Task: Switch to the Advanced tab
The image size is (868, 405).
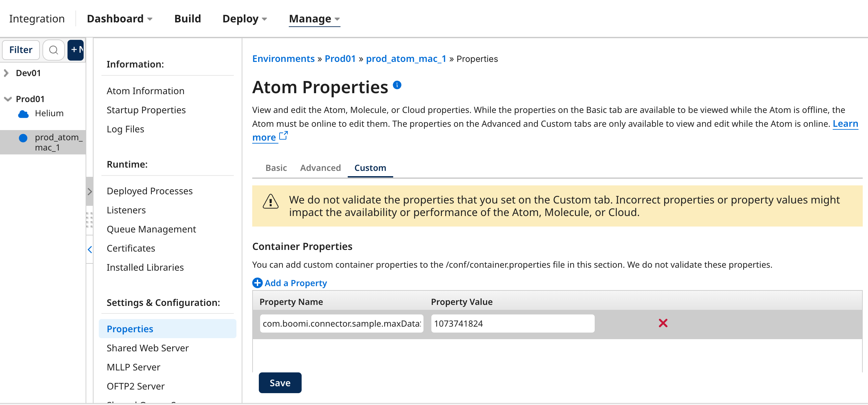Action: (x=320, y=168)
